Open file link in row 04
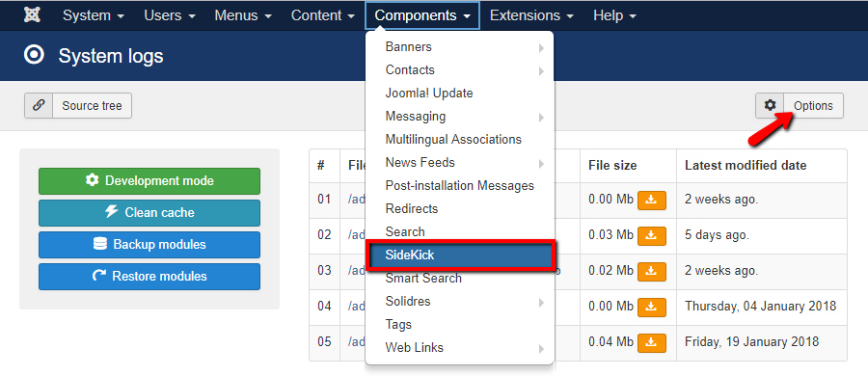This screenshot has width=868, height=376. [357, 307]
